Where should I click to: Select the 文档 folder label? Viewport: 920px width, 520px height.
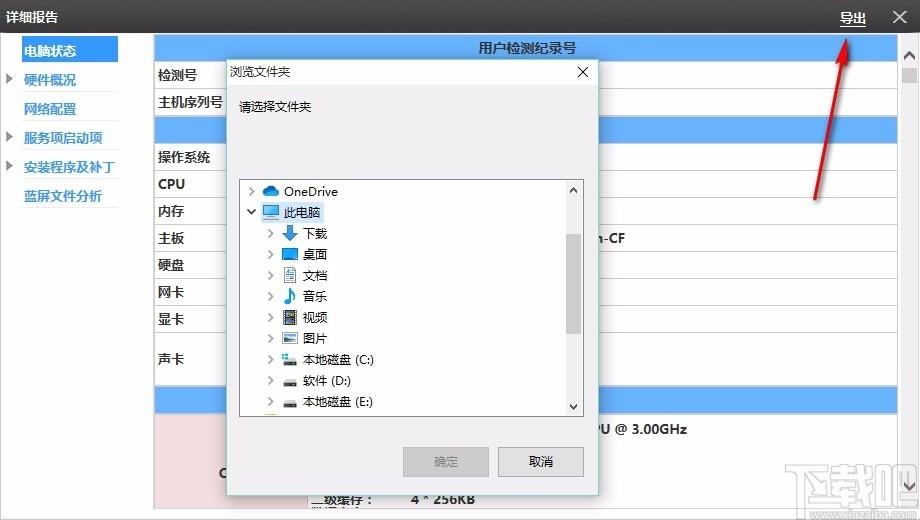point(315,276)
